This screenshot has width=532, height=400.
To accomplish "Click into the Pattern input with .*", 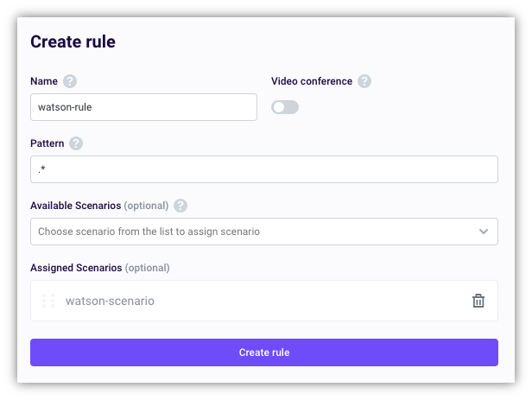I will [x=264, y=169].
